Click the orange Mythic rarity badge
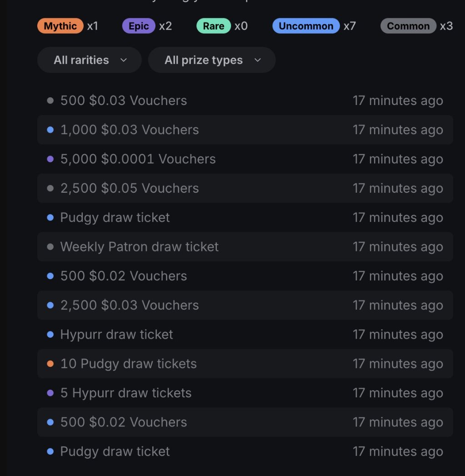465x476 pixels. coord(60,26)
